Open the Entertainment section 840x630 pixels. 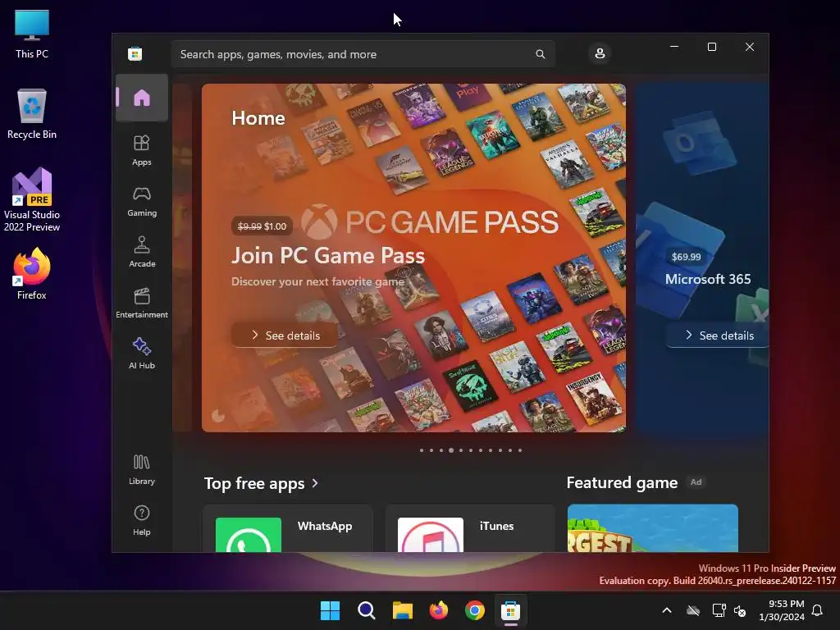click(x=142, y=304)
